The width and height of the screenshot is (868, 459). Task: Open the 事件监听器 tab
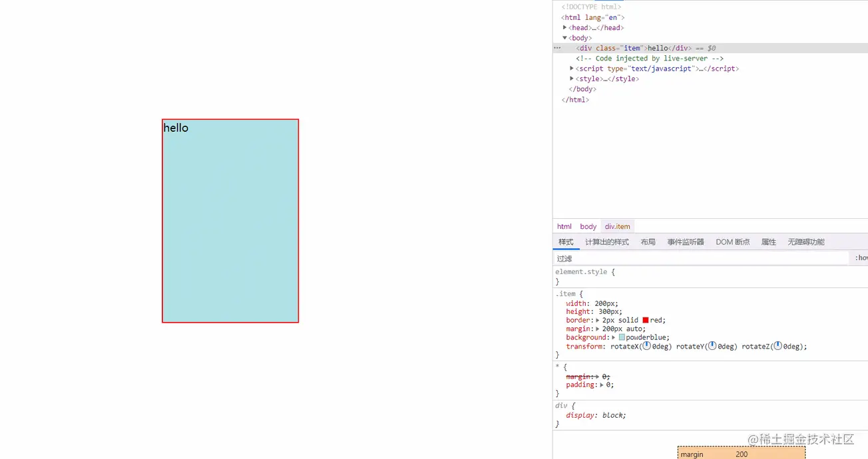686,242
